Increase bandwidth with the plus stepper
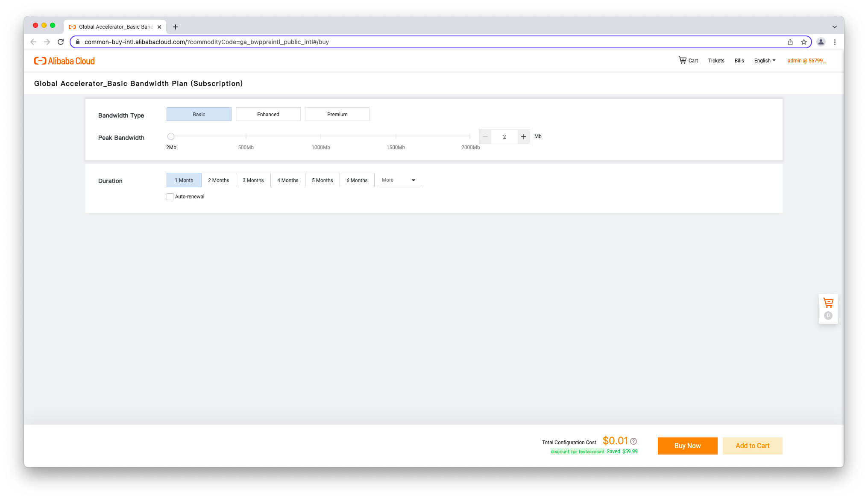 coord(524,137)
